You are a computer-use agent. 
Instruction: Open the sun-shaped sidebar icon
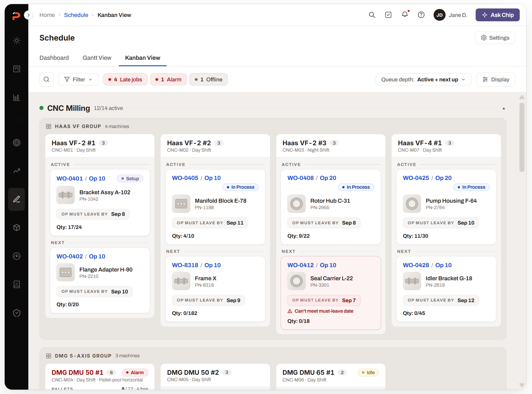(x=17, y=41)
